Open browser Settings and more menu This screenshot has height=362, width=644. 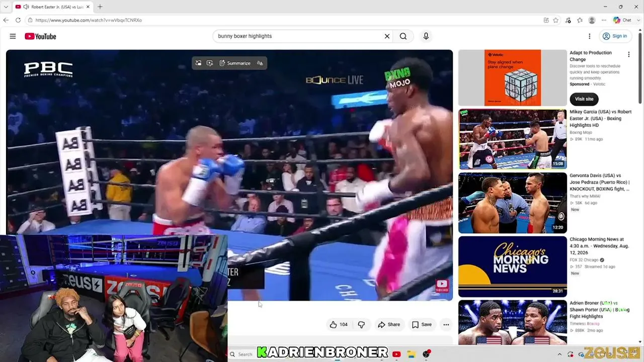tap(604, 20)
